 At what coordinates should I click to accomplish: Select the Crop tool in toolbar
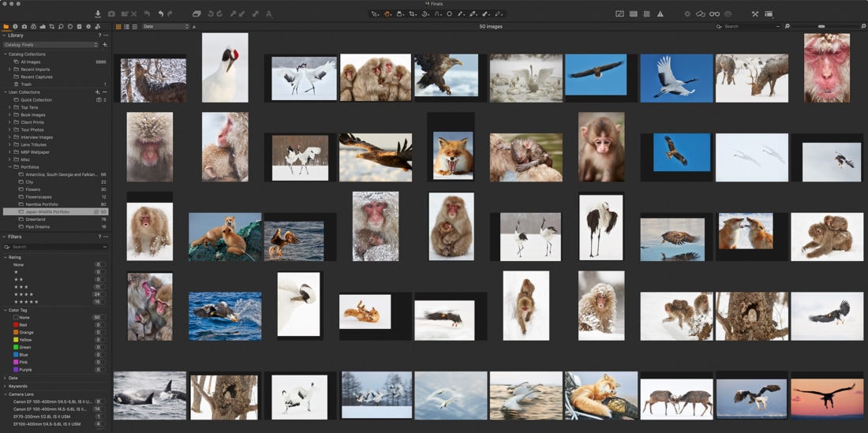pyautogui.click(x=412, y=14)
